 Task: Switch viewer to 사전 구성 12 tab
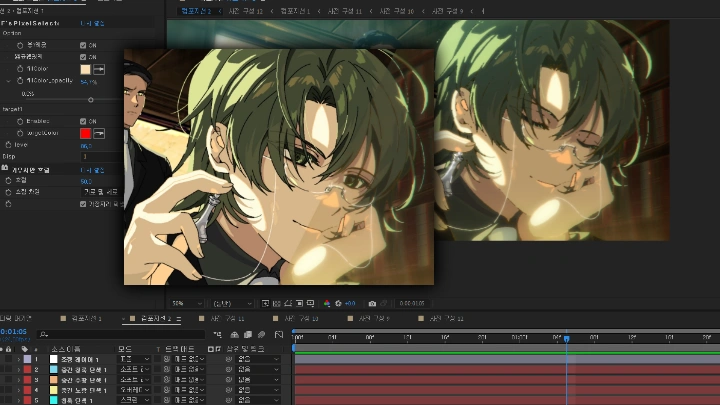pyautogui.click(x=246, y=11)
